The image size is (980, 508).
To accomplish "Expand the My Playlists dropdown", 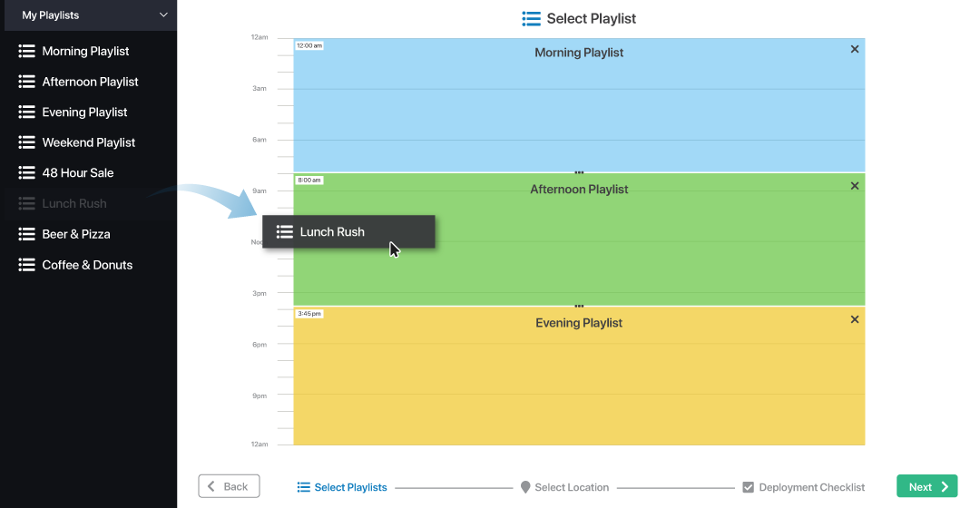I will pos(163,15).
